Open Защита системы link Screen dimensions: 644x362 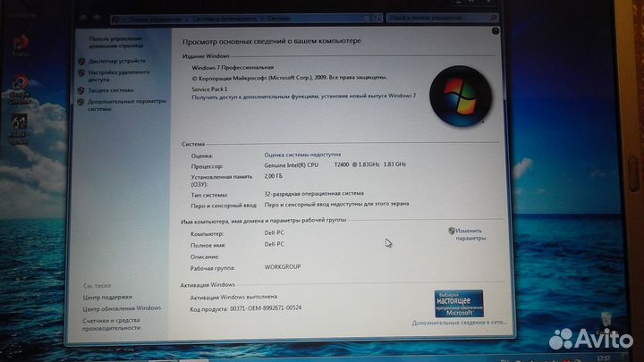111,90
